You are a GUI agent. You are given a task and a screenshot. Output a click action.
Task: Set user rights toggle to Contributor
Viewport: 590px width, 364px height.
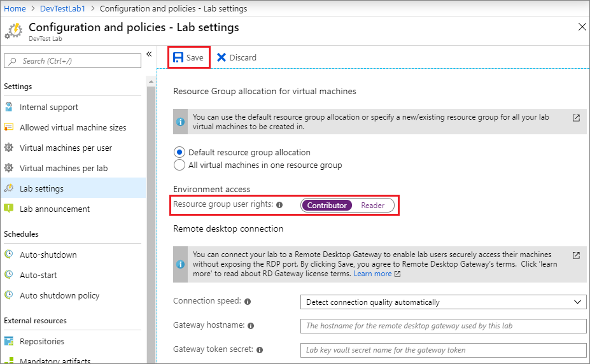coord(327,206)
